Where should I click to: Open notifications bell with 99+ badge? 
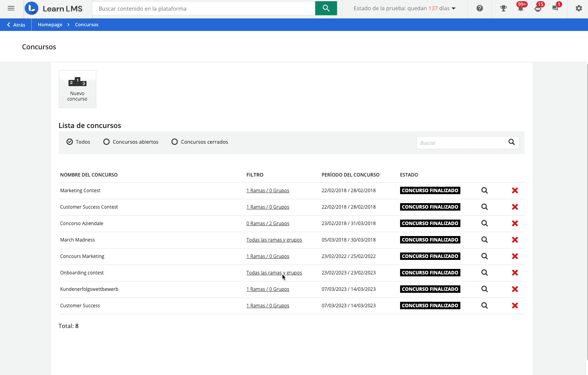tap(520, 8)
